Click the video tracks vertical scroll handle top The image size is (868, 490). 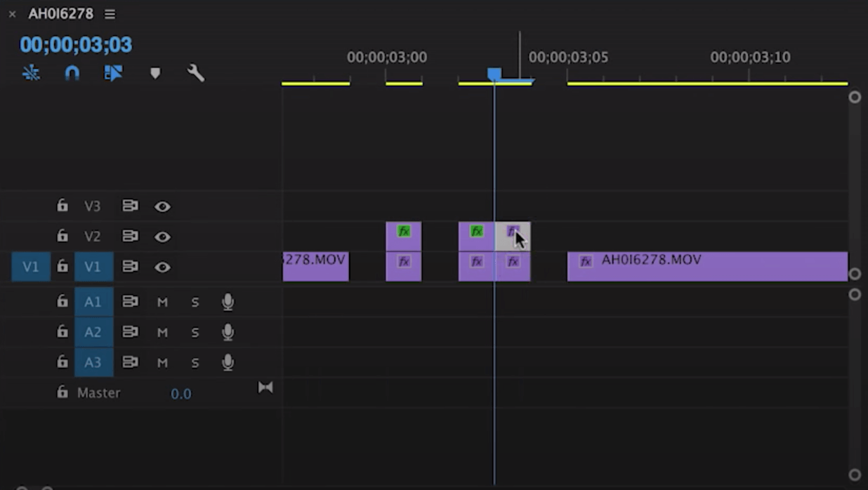coord(855,97)
